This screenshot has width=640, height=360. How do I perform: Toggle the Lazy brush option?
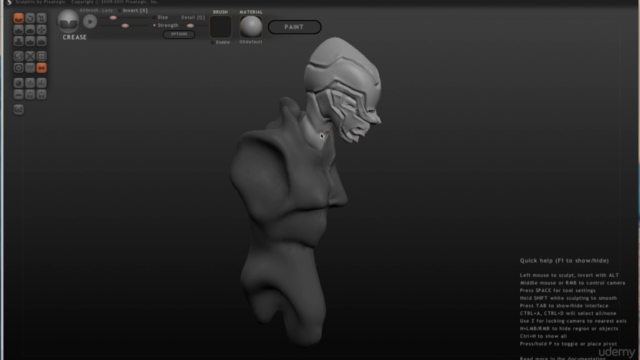tap(107, 10)
